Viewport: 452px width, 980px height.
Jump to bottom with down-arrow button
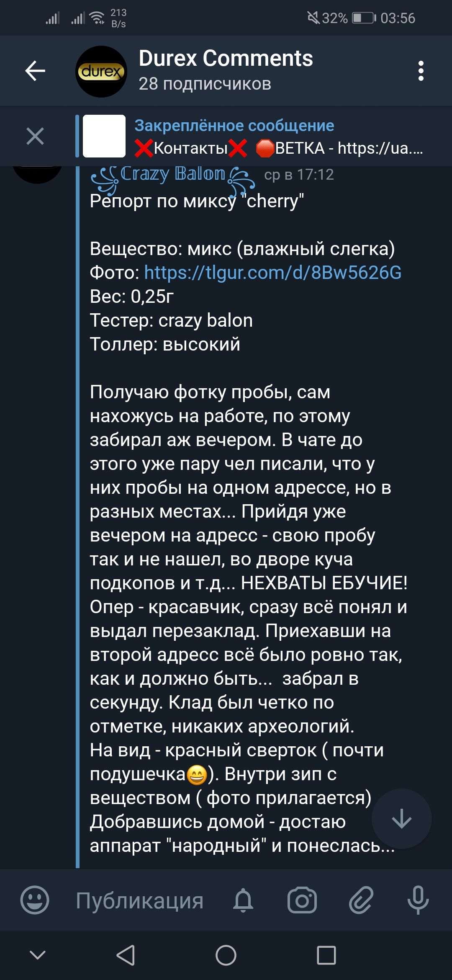pyautogui.click(x=402, y=819)
